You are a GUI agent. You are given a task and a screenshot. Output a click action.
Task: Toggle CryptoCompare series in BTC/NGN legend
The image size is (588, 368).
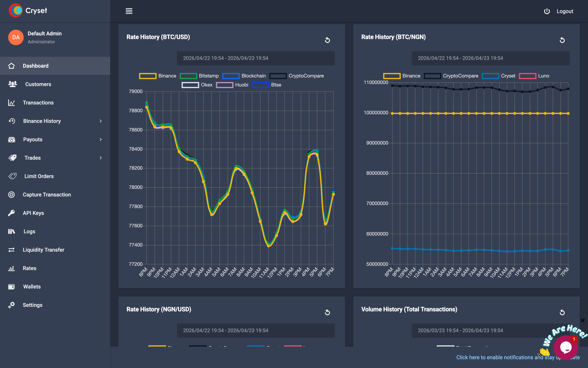click(451, 76)
